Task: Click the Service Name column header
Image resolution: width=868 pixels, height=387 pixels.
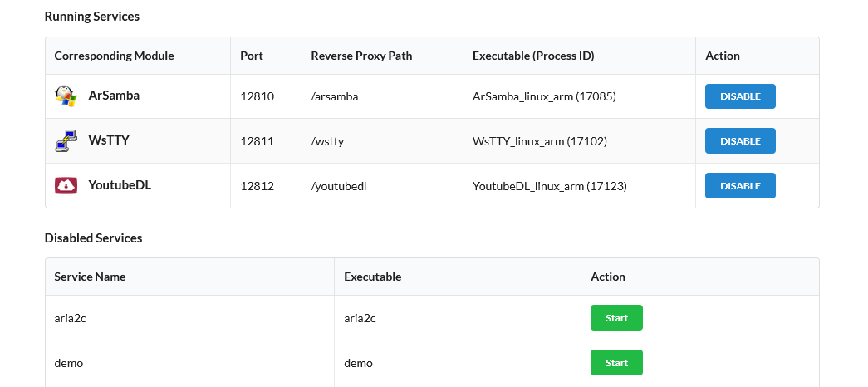Action: click(x=91, y=277)
